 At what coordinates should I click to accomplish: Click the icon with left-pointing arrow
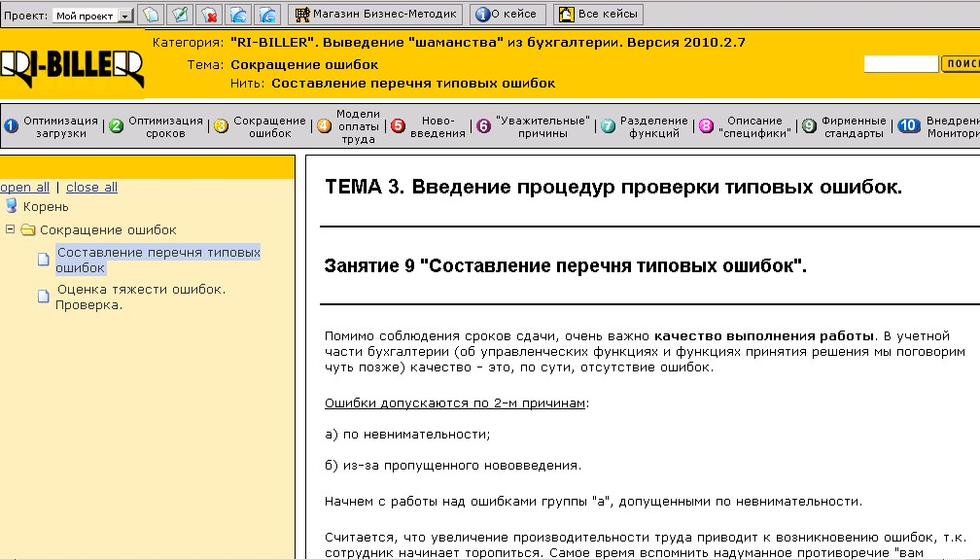(266, 15)
